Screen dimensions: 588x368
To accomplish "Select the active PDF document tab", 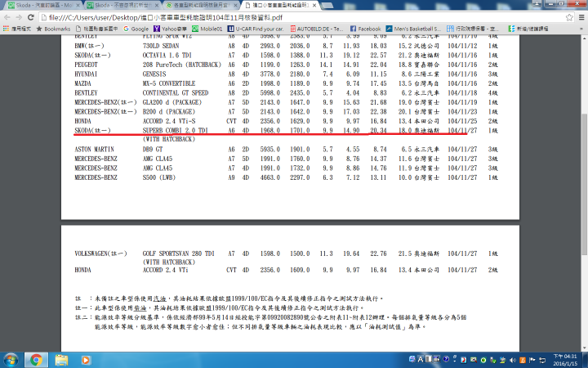I will [x=280, y=5].
